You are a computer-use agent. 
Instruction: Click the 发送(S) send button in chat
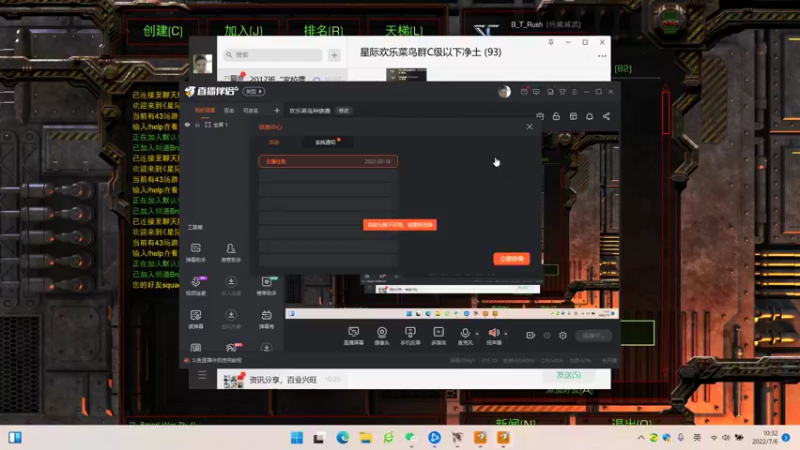[568, 375]
